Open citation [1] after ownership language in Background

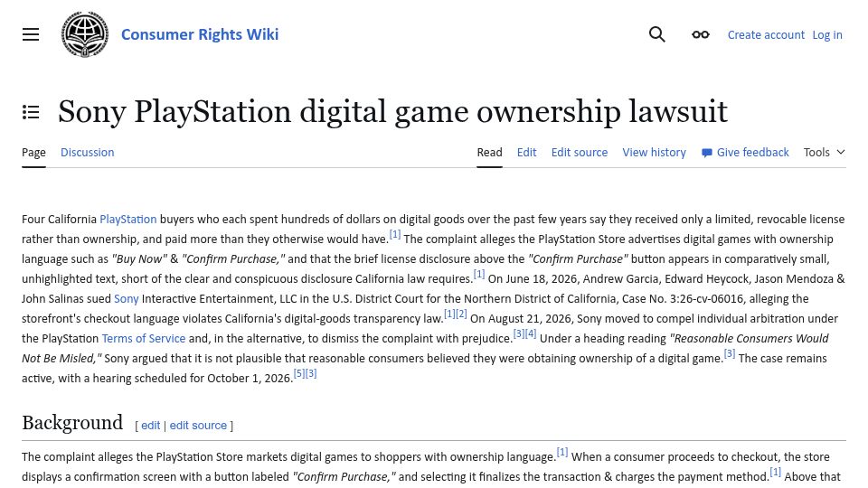coord(561,452)
